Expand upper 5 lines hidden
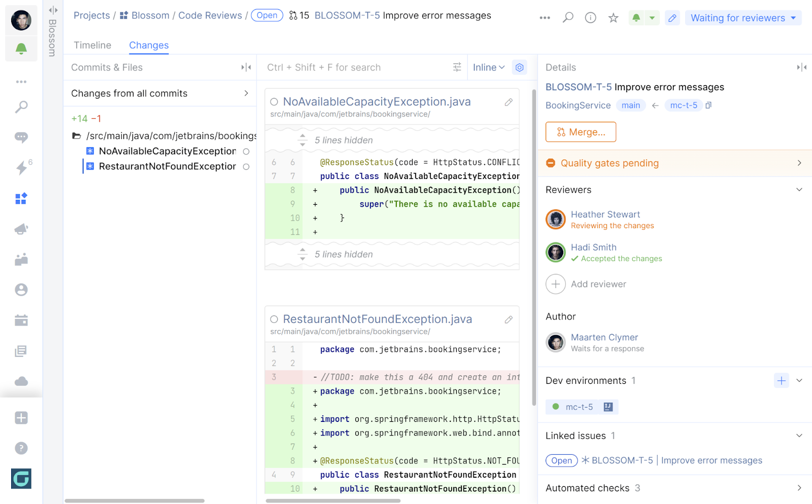The height and width of the screenshot is (504, 812). pos(302,140)
